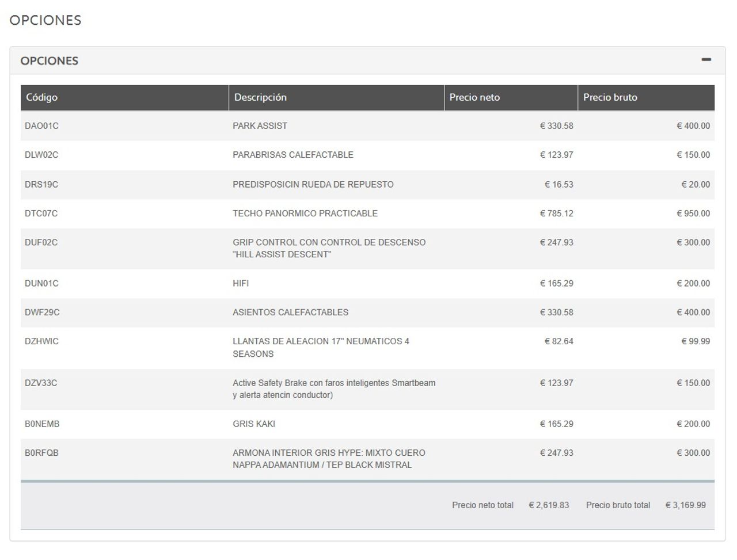Select code DLW02C cell

[x=41, y=155]
